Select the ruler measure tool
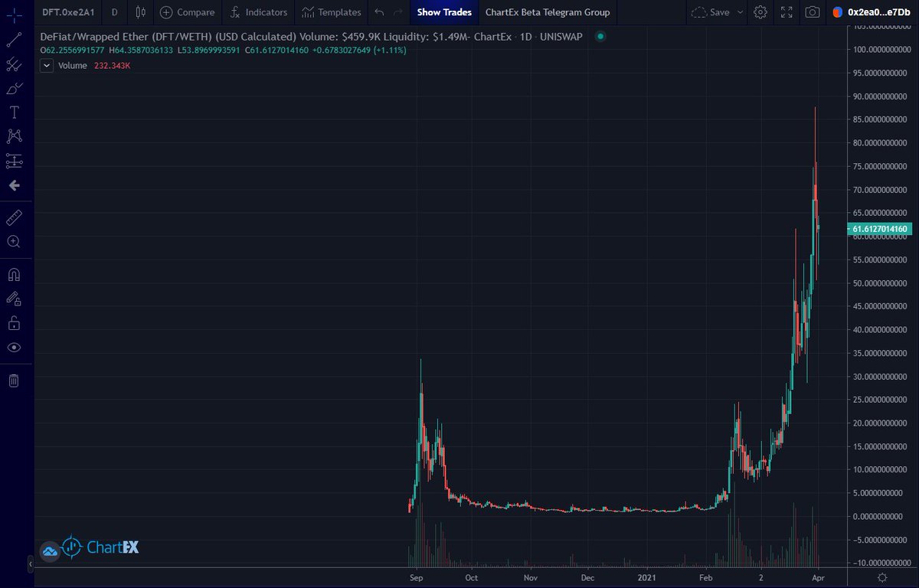Image resolution: width=919 pixels, height=588 pixels. 14,218
